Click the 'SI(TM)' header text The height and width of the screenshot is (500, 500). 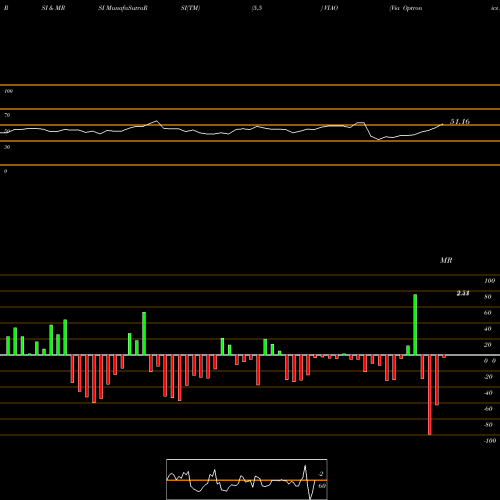click(x=190, y=8)
